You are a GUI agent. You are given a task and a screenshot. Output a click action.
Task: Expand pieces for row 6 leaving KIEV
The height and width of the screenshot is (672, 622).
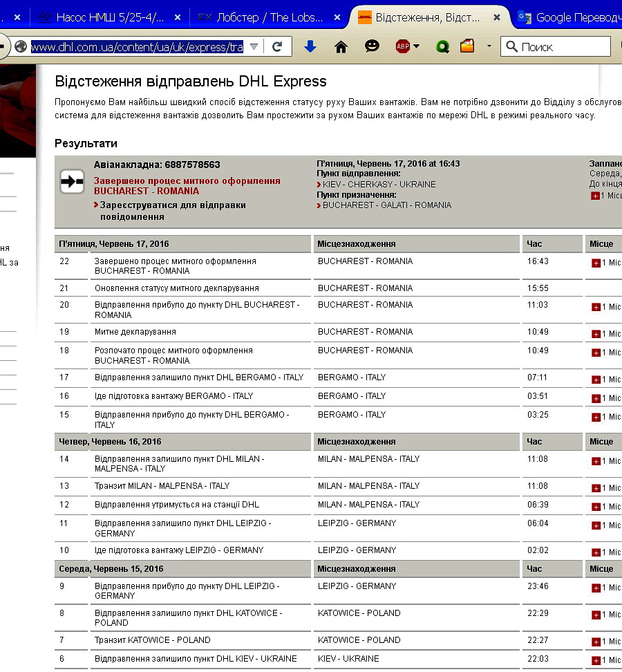point(596,660)
